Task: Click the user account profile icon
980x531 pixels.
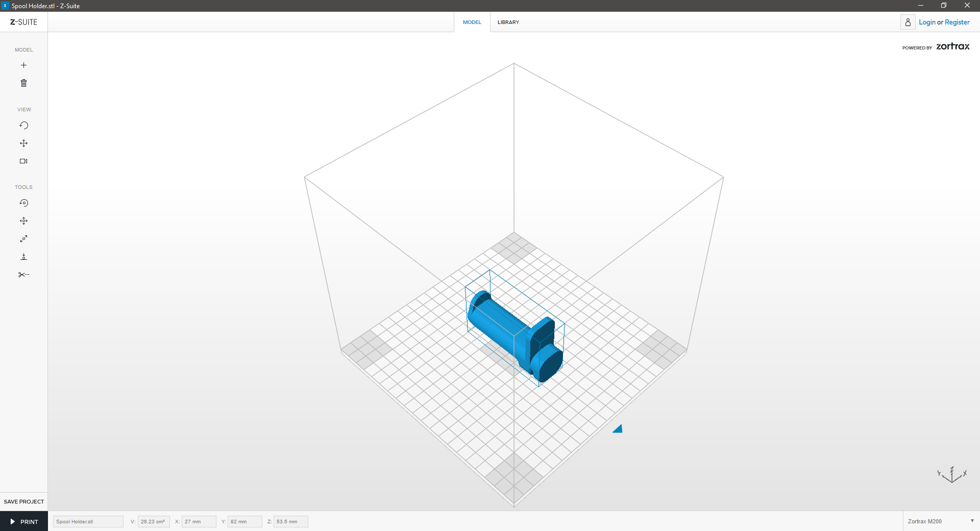Action: [908, 22]
